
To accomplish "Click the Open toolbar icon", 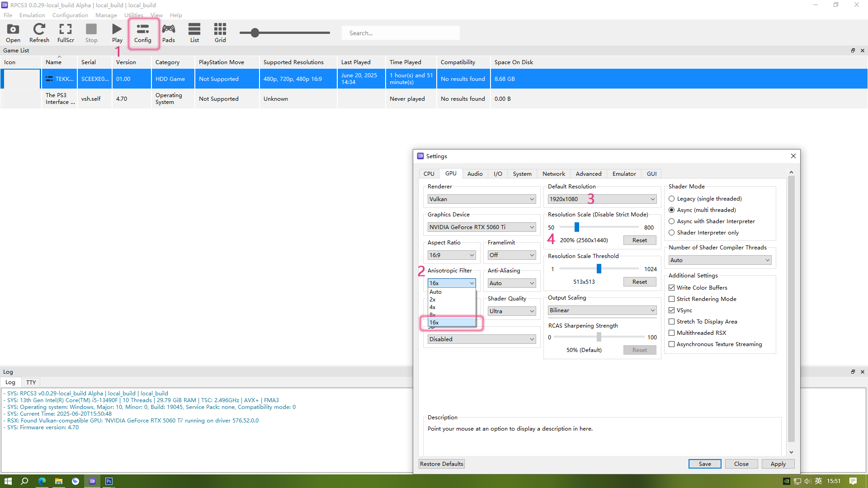I will tap(13, 33).
